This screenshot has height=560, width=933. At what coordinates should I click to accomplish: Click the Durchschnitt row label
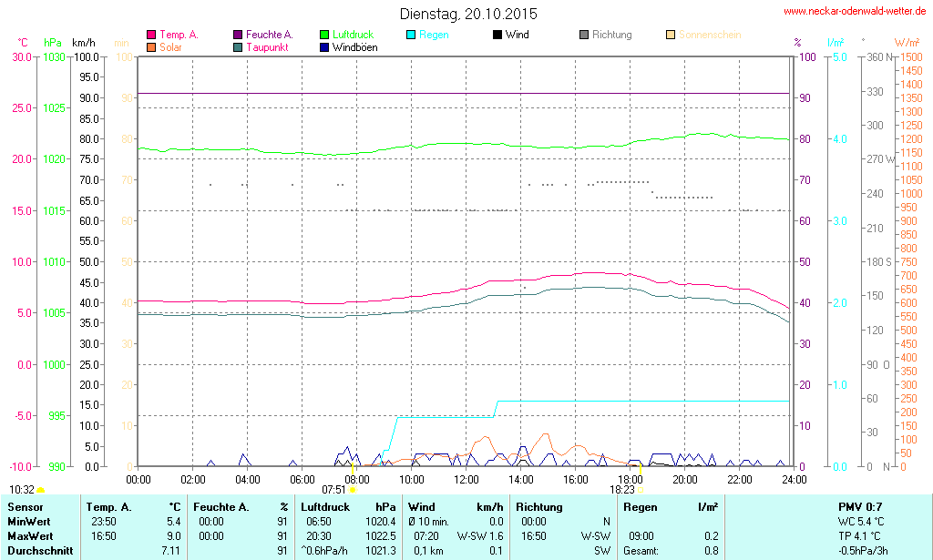tap(39, 551)
